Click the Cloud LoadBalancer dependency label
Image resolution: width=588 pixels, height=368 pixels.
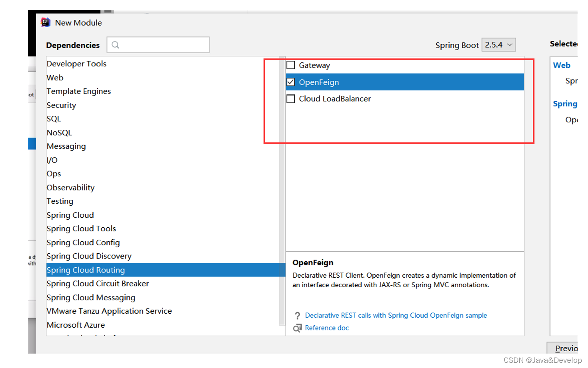[335, 99]
